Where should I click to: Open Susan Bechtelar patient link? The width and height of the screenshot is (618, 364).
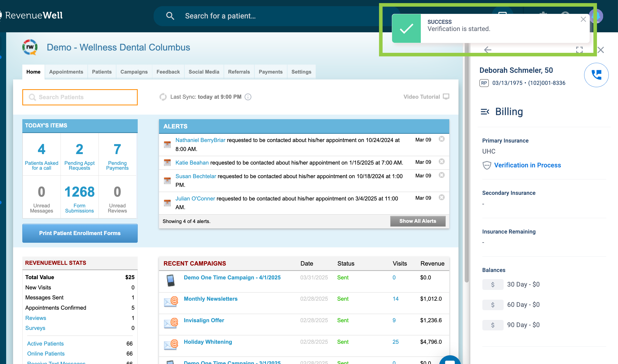(x=196, y=176)
